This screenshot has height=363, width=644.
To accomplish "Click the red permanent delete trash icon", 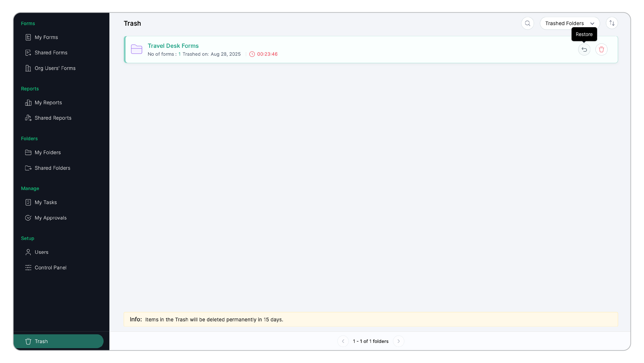I will click(601, 50).
